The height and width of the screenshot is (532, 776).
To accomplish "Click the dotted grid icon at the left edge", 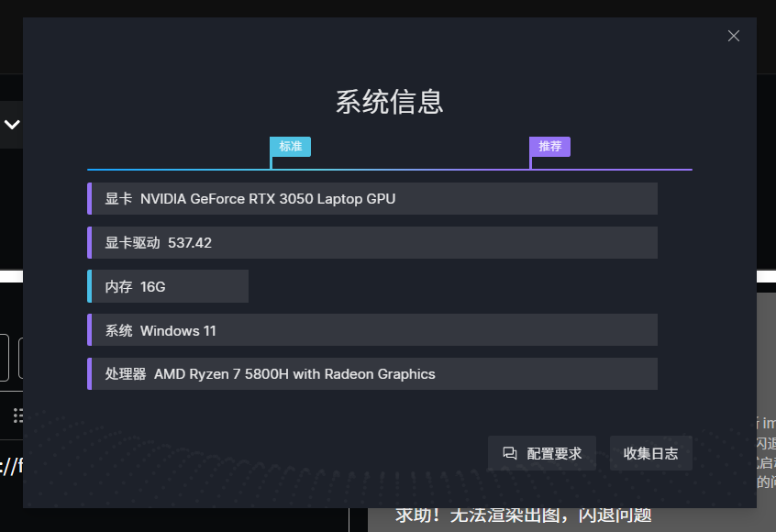I will (x=18, y=416).
